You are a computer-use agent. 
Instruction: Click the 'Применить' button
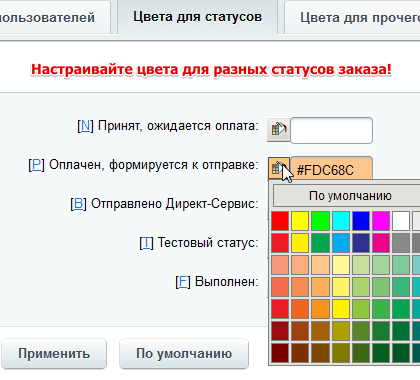(x=54, y=354)
